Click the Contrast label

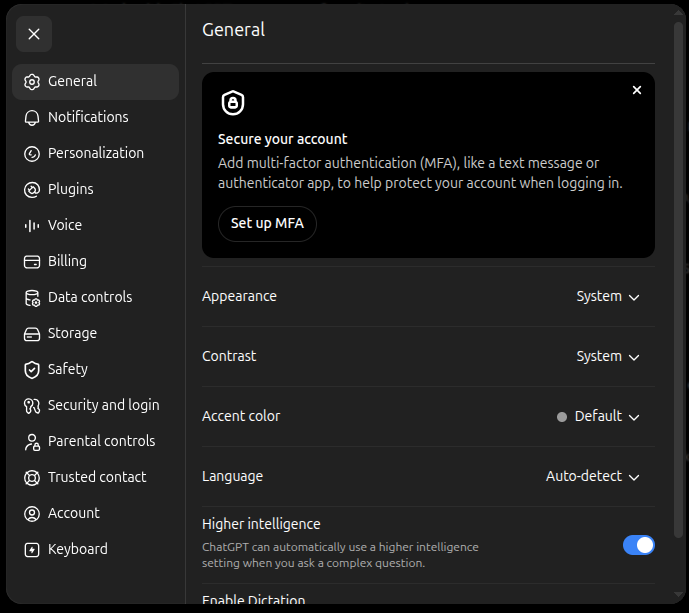pyautogui.click(x=229, y=356)
